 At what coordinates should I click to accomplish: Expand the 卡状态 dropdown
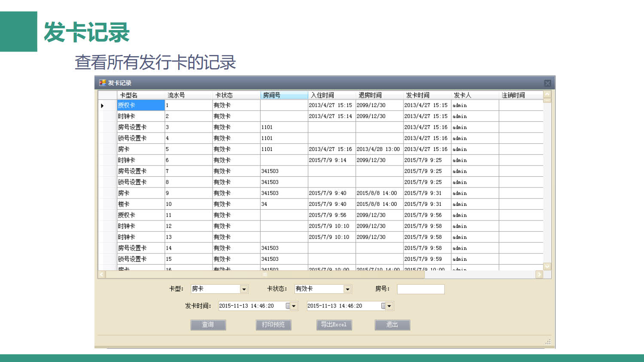347,289
